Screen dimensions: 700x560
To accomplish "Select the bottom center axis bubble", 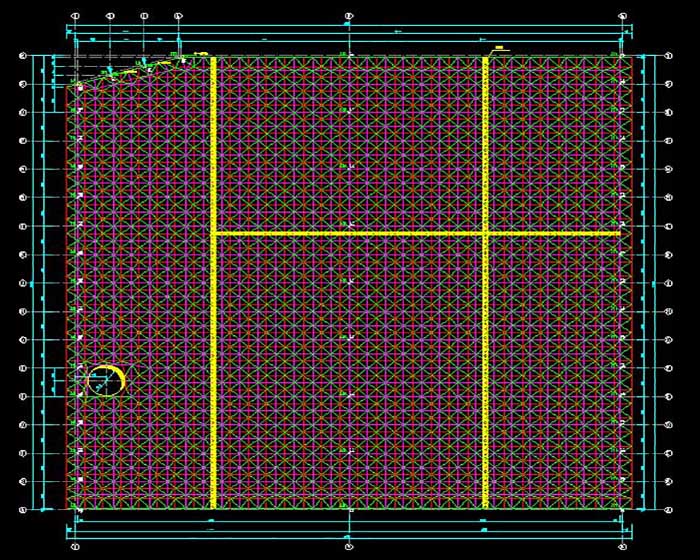I will 348,547.
